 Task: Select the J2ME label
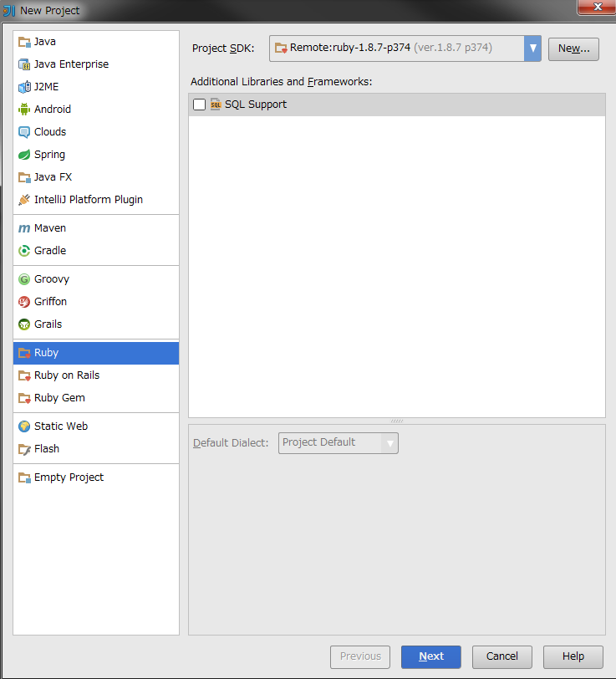(x=46, y=87)
